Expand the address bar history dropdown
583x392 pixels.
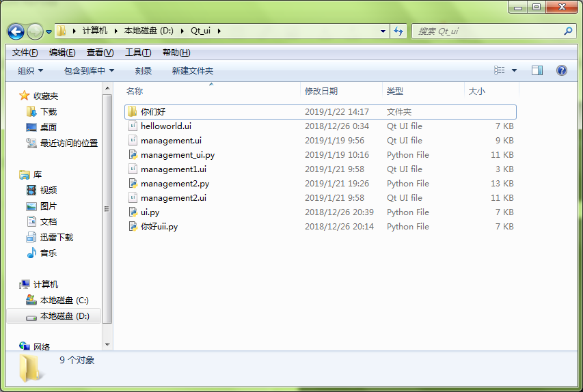(x=383, y=31)
